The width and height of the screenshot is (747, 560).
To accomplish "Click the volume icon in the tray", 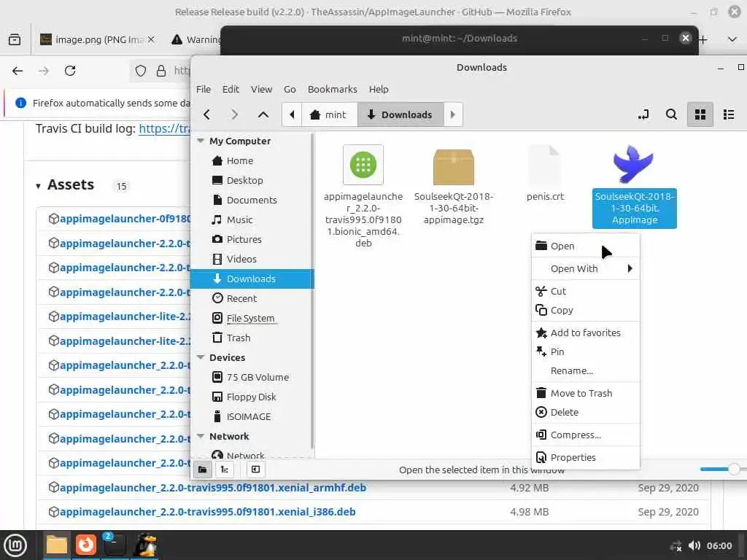I will [694, 545].
